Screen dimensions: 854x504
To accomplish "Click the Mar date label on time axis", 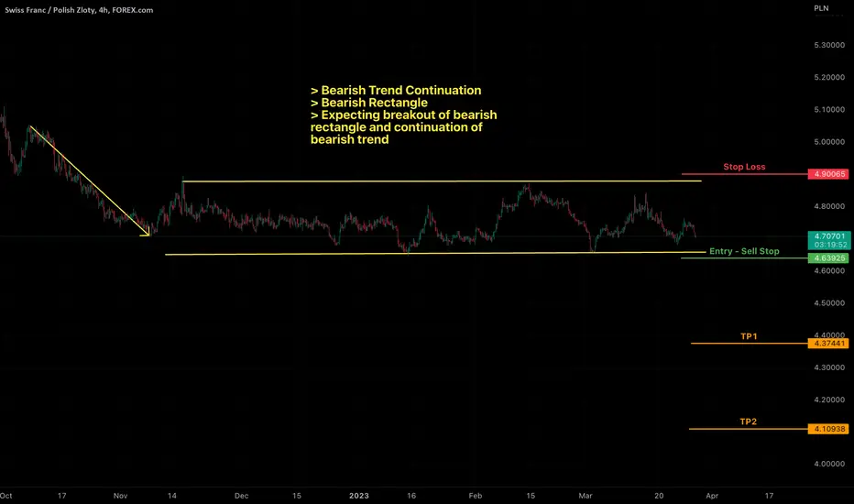I will coord(586,496).
